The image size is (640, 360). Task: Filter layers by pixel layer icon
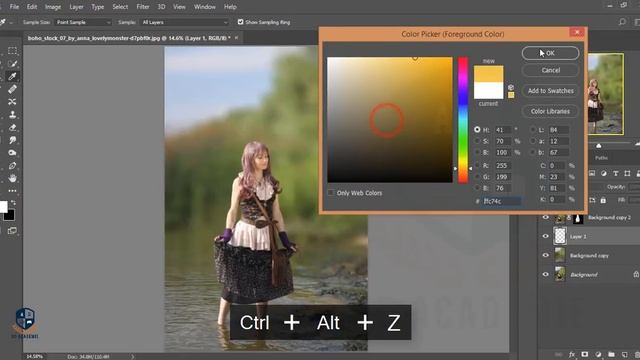592,173
